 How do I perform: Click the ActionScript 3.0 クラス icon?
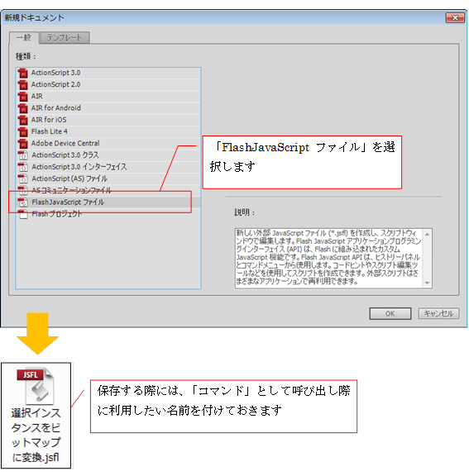(x=23, y=155)
